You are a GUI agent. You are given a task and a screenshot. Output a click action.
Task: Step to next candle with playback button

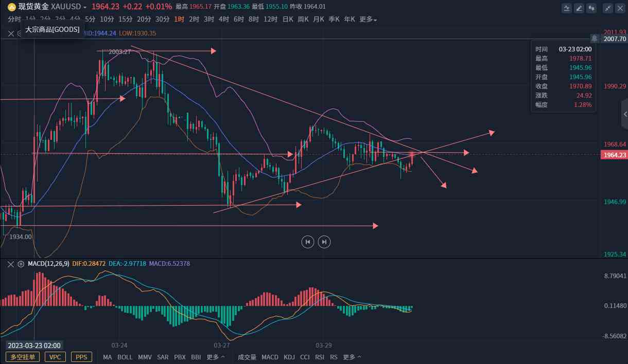pyautogui.click(x=324, y=242)
